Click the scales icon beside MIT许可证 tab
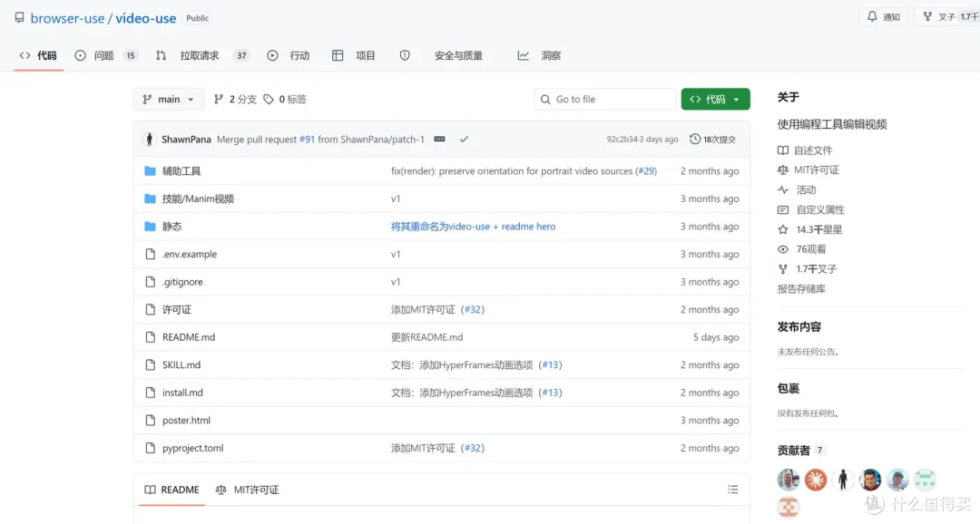The image size is (980, 524). (x=220, y=490)
